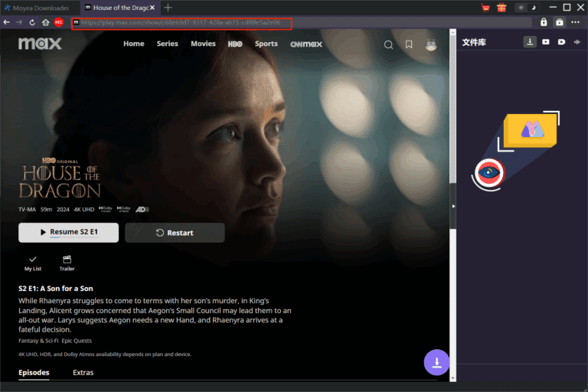Toggle My List checkmark for the show
The height and width of the screenshot is (392, 588).
[32, 263]
